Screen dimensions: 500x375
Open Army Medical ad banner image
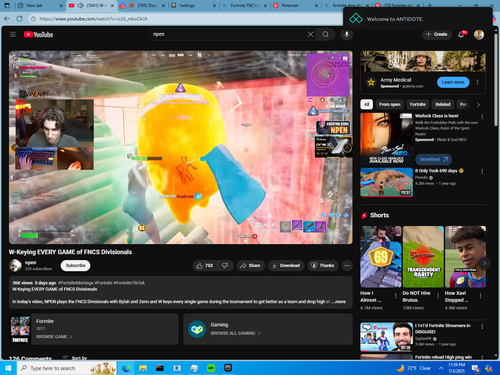pos(423,61)
